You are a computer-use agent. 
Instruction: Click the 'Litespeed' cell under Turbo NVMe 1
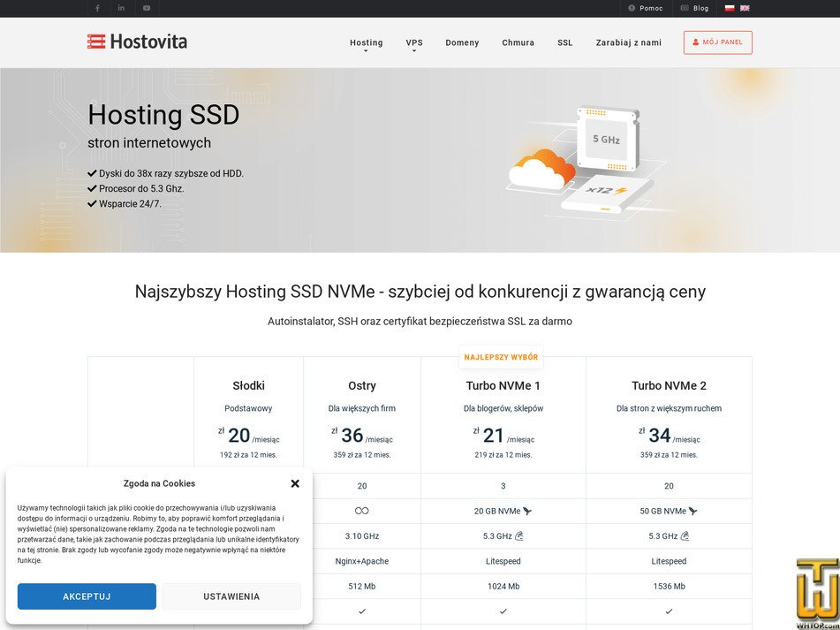[503, 561]
